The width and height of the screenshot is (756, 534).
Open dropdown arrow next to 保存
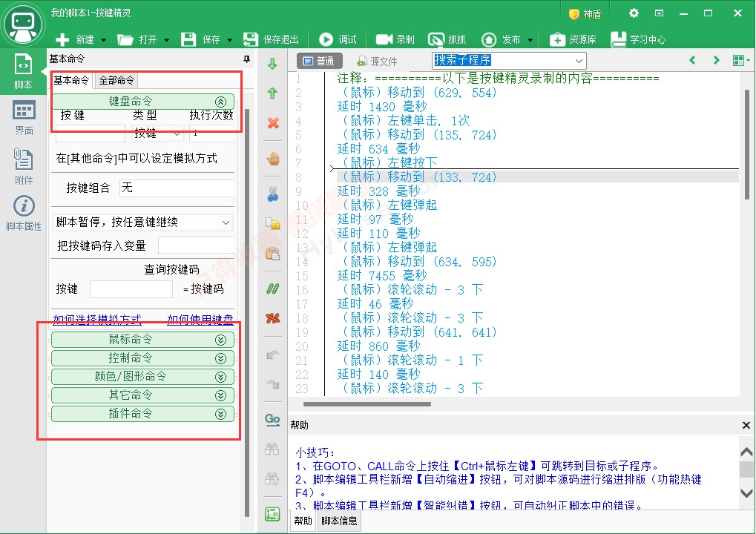tap(229, 40)
